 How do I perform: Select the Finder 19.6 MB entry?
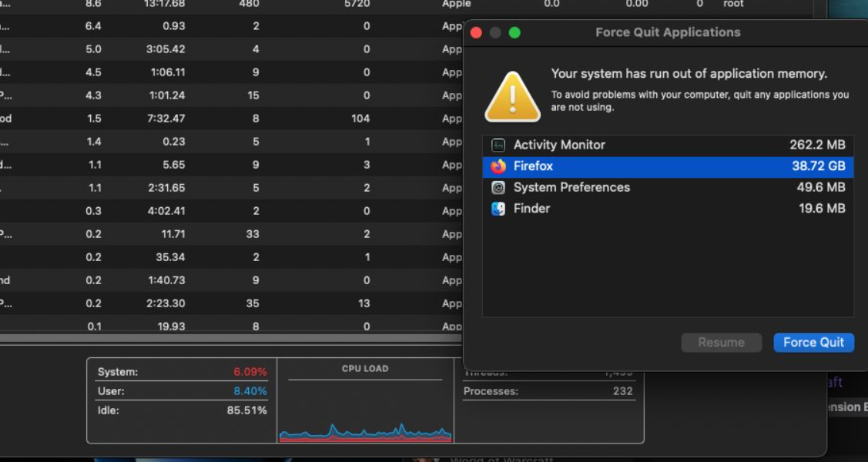pyautogui.click(x=668, y=209)
